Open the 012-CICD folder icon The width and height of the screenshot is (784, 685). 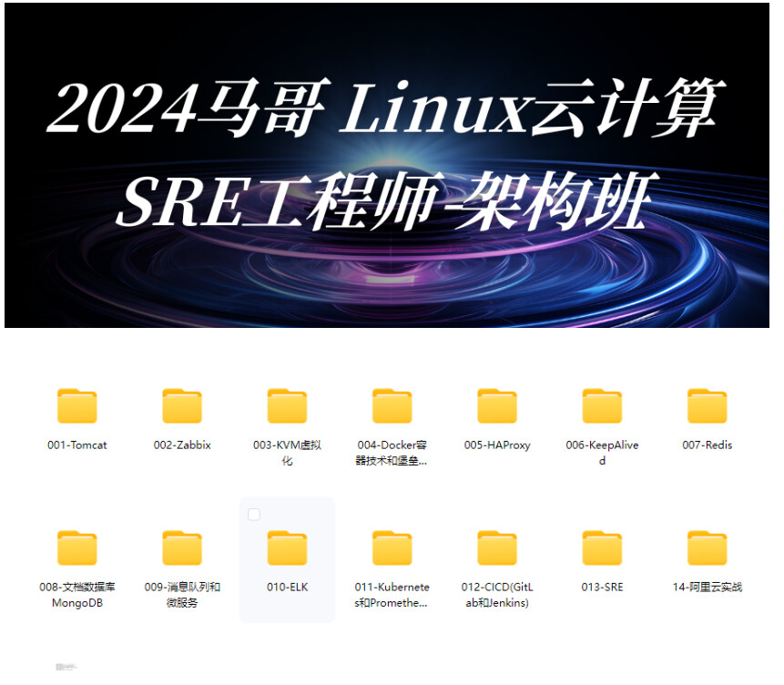497,547
